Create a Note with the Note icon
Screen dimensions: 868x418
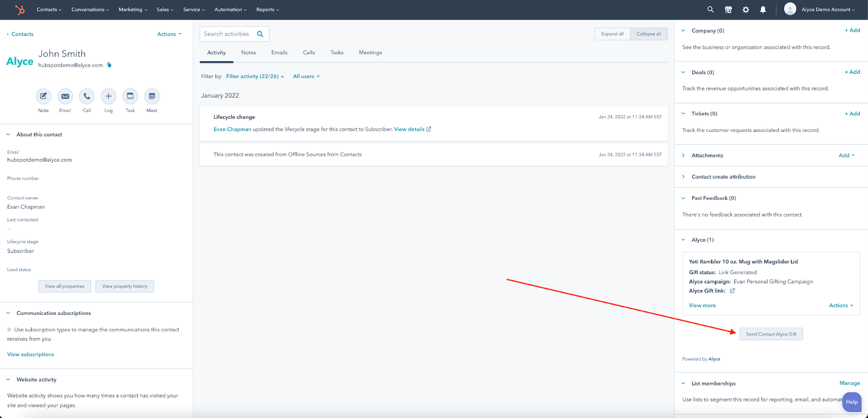coord(43,97)
